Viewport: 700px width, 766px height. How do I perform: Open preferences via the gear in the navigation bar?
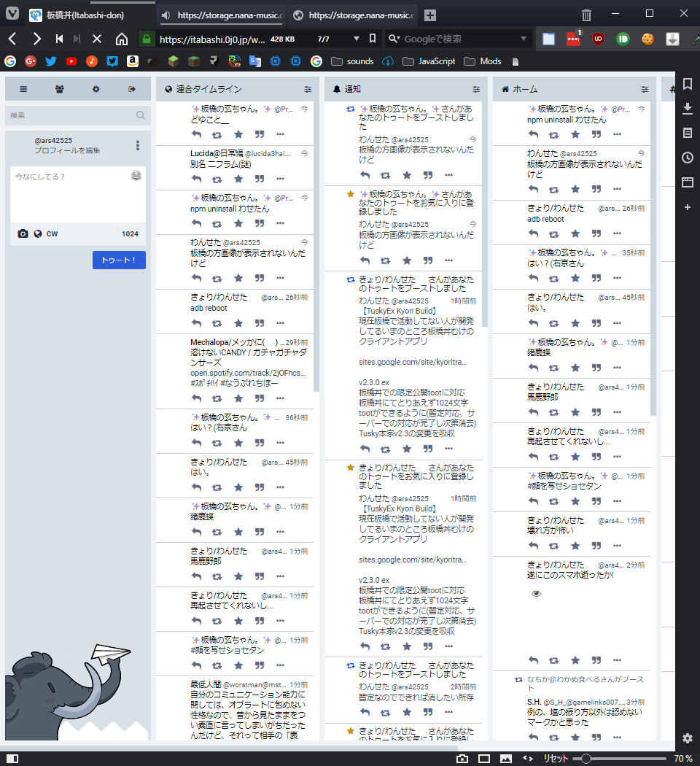click(96, 89)
